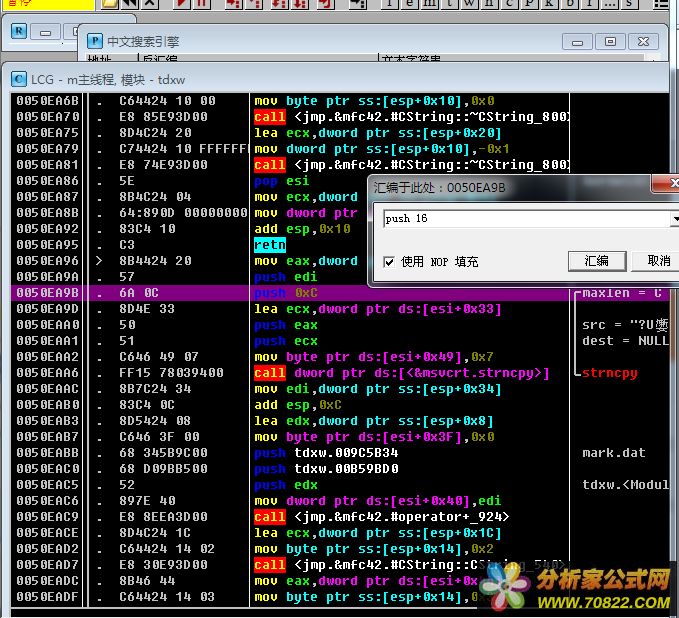Viewport: 679px width, 618px height.
Task: Toggle 使用 NOP 填充 checkbox
Action: [x=389, y=262]
